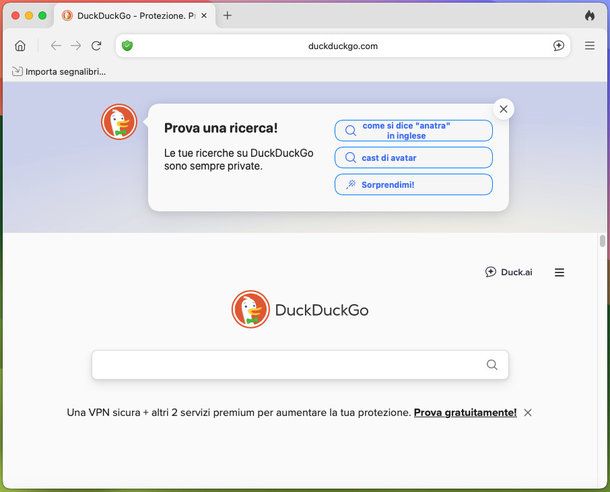This screenshot has width=610, height=492.
Task: Click the duck avatar beside the popup
Action: [x=119, y=122]
